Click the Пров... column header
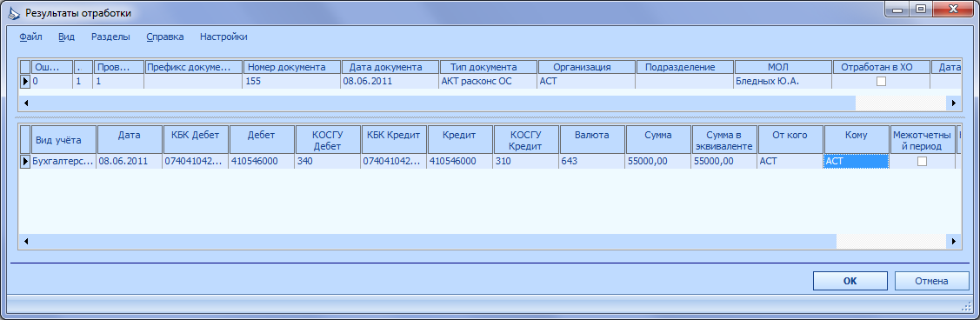Screen dimensions: 980x320 119,67
